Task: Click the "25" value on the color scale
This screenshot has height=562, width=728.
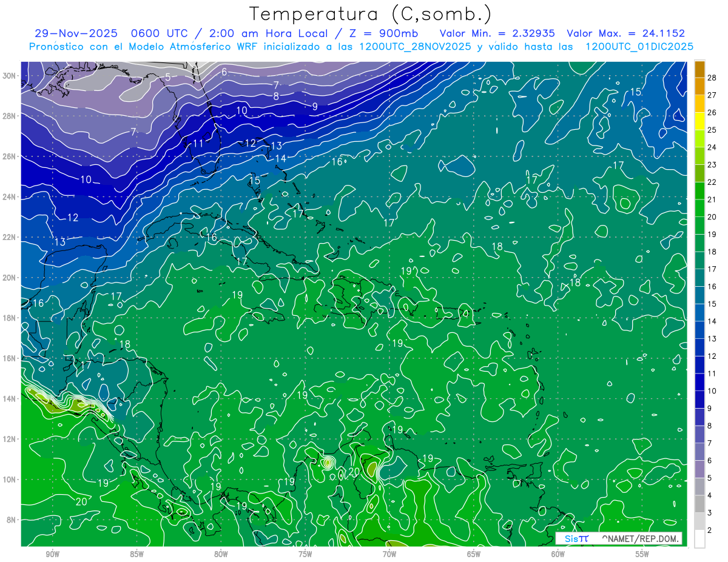Action: pyautogui.click(x=712, y=130)
